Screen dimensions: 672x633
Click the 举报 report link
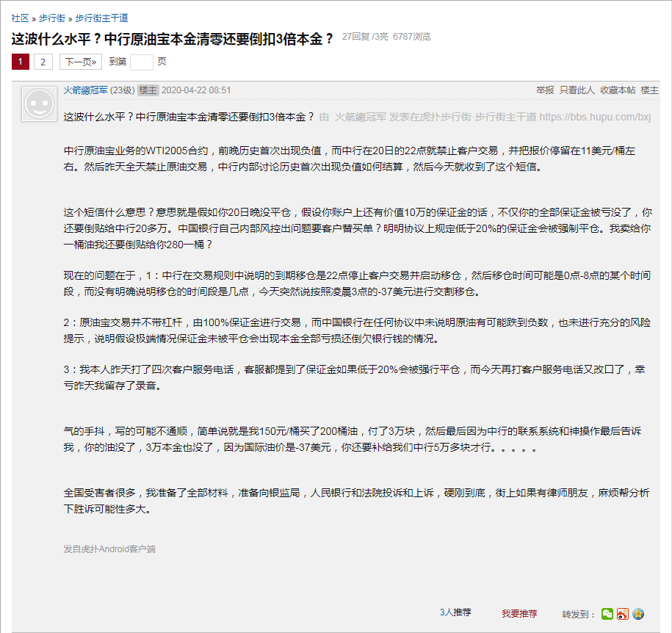(x=545, y=90)
